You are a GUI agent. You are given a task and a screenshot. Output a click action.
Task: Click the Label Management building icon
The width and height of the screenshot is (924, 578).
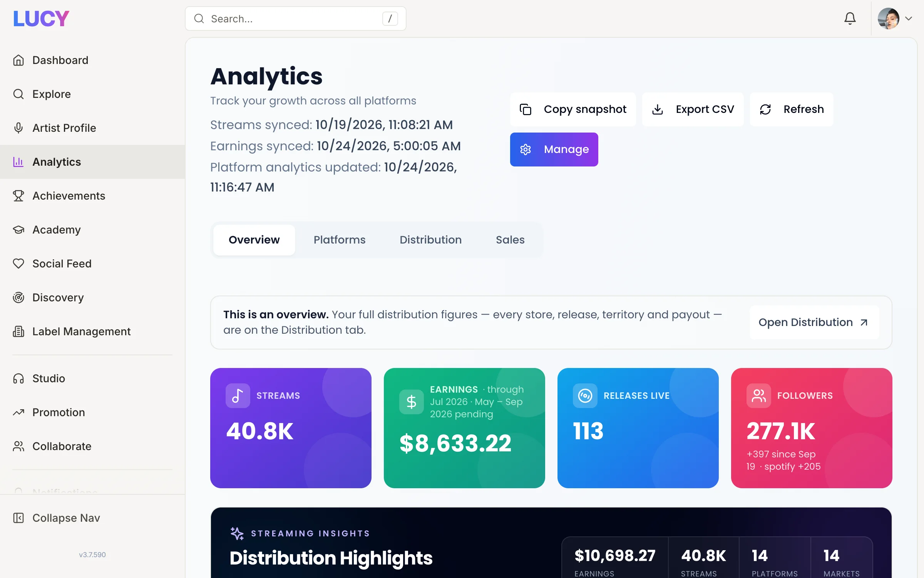tap(18, 331)
